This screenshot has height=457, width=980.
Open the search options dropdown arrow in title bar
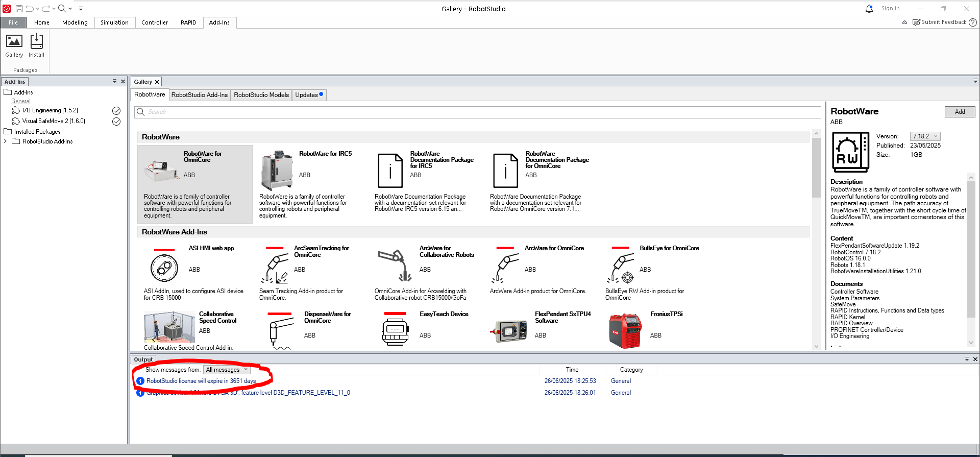(70, 9)
